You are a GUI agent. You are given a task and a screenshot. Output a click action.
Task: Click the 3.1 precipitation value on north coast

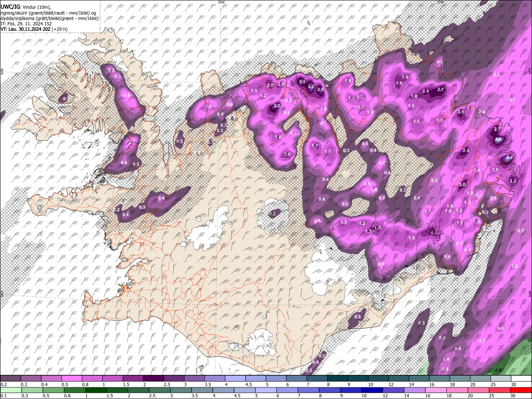[x=302, y=82]
